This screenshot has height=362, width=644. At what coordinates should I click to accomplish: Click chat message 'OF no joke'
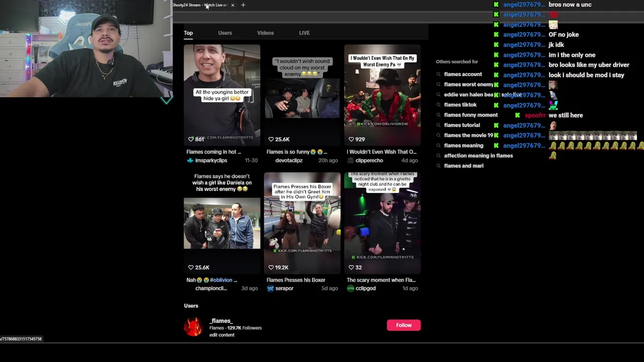point(563,35)
